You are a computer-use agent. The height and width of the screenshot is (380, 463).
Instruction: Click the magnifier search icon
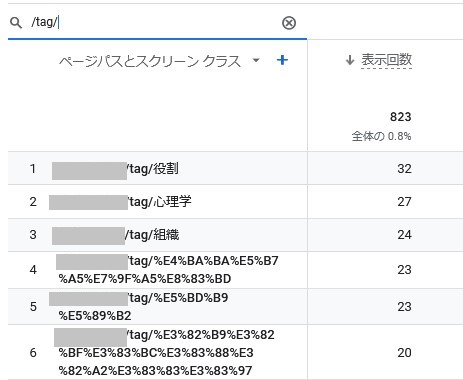tap(16, 23)
